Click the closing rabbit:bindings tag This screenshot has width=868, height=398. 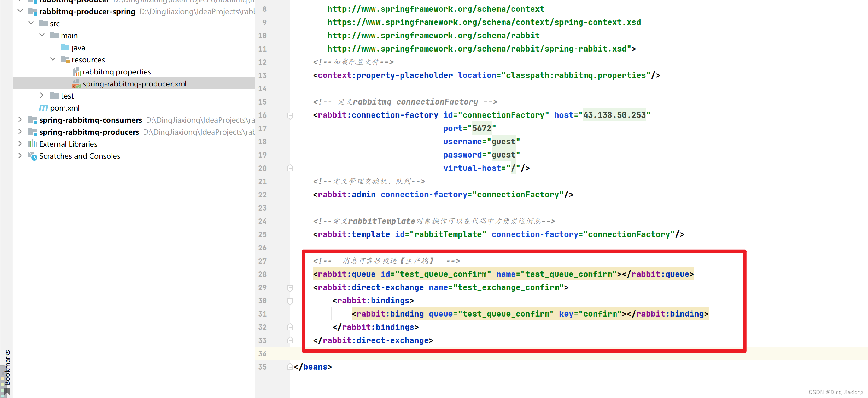pos(376,327)
